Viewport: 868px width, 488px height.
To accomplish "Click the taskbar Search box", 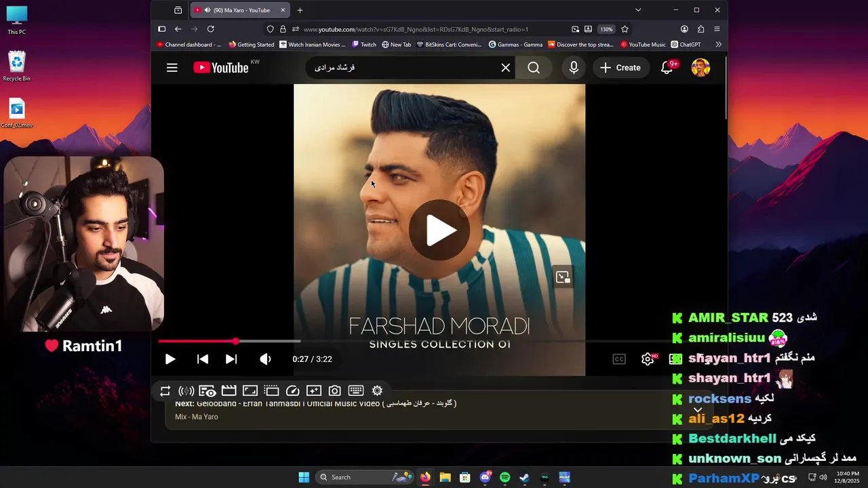I will coord(366,477).
